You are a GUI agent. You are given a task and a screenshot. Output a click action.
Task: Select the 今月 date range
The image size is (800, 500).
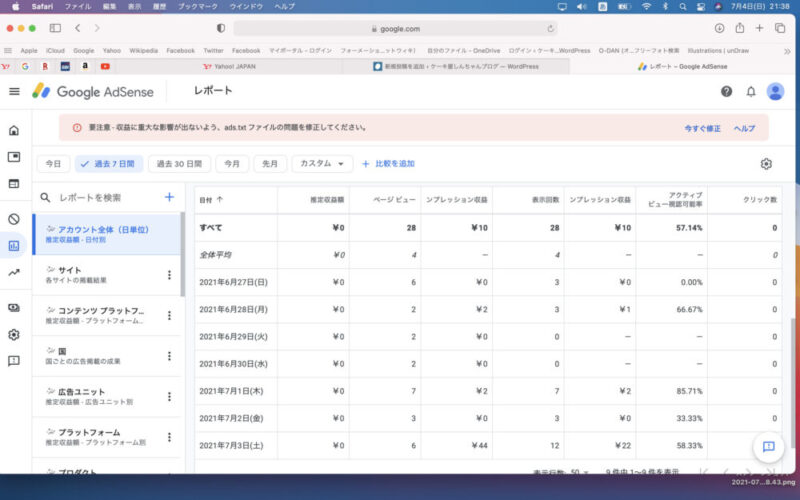[232, 164]
